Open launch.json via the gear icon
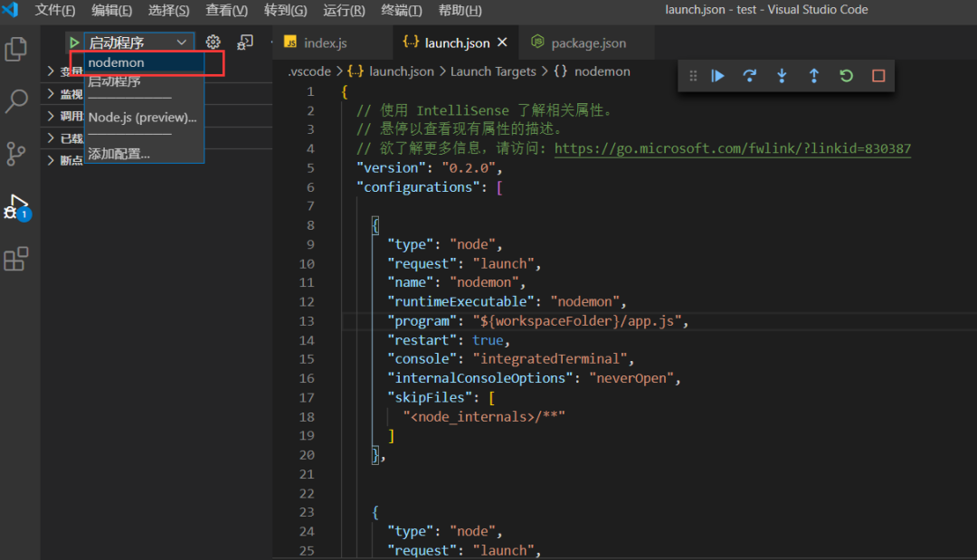977x560 pixels. 213,42
